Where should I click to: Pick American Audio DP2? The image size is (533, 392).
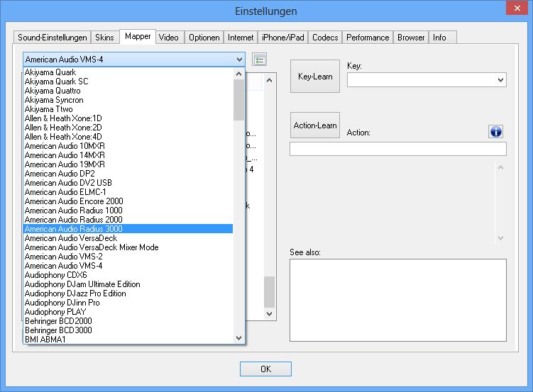pos(128,174)
